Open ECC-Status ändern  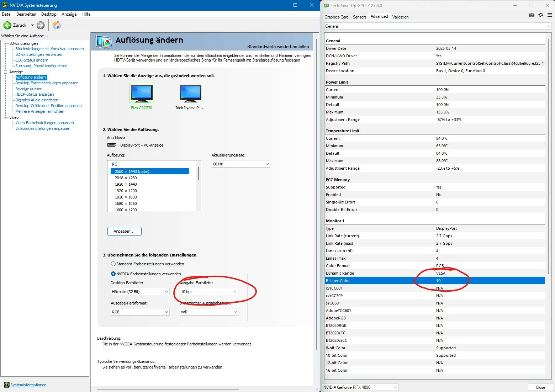point(32,60)
